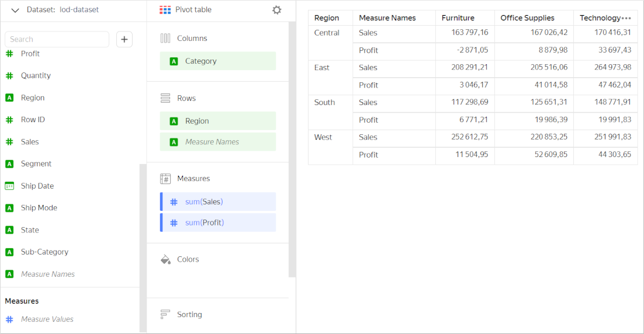Open the three-dots menu in table header
This screenshot has height=334, width=644.
tap(626, 18)
